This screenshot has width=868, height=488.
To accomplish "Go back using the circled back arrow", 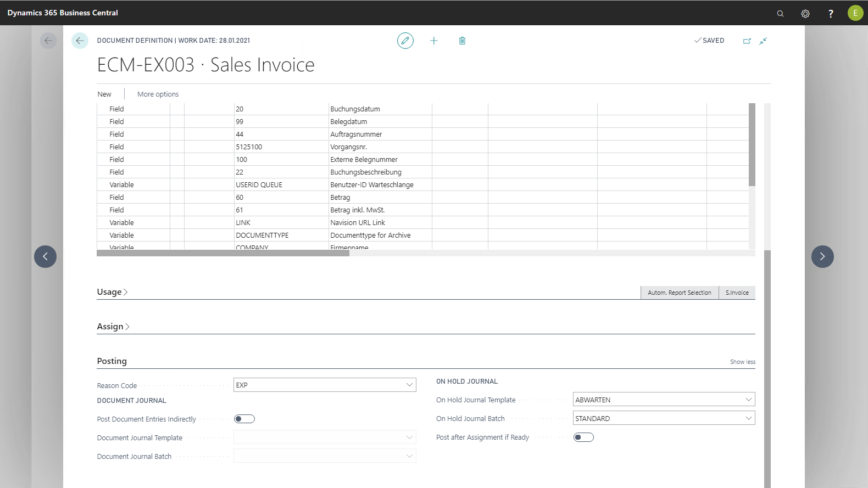I will coord(80,41).
